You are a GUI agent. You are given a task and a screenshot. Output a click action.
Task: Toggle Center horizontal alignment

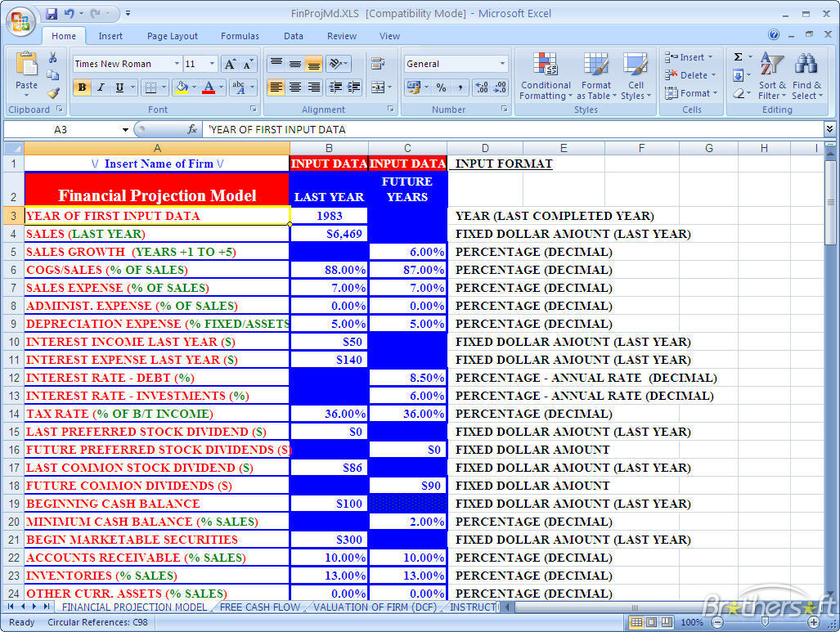pyautogui.click(x=294, y=87)
